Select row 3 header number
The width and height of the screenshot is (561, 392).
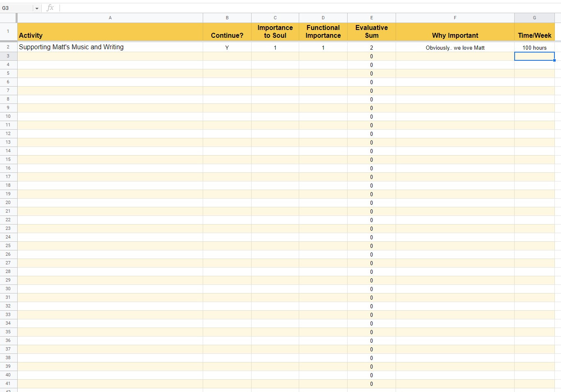[x=8, y=56]
